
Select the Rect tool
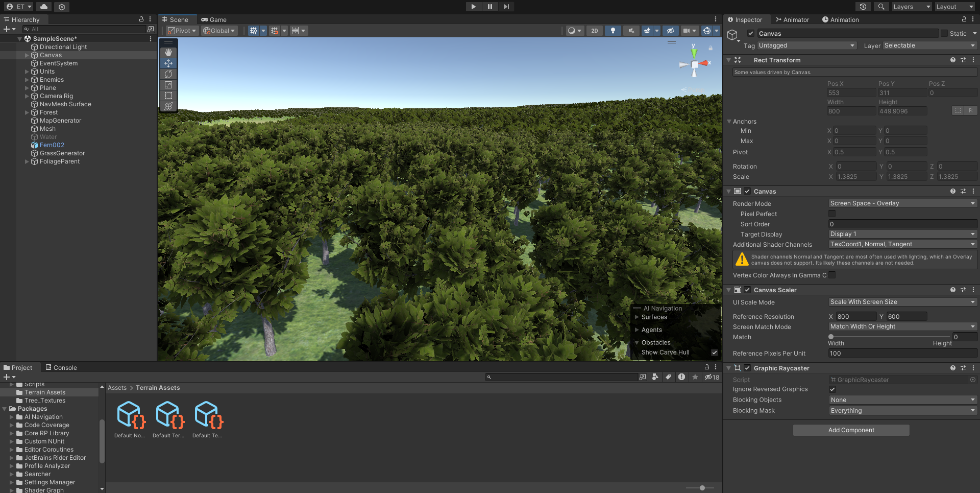(x=168, y=96)
